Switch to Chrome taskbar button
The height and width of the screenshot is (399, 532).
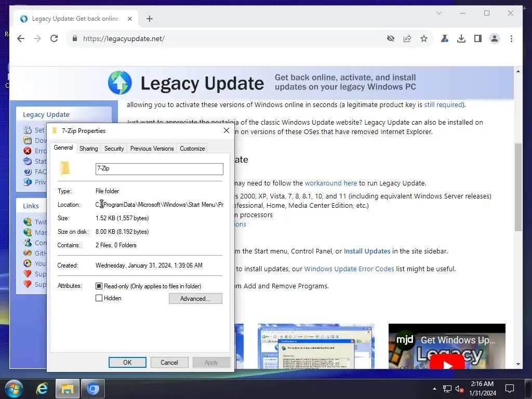tap(92, 389)
